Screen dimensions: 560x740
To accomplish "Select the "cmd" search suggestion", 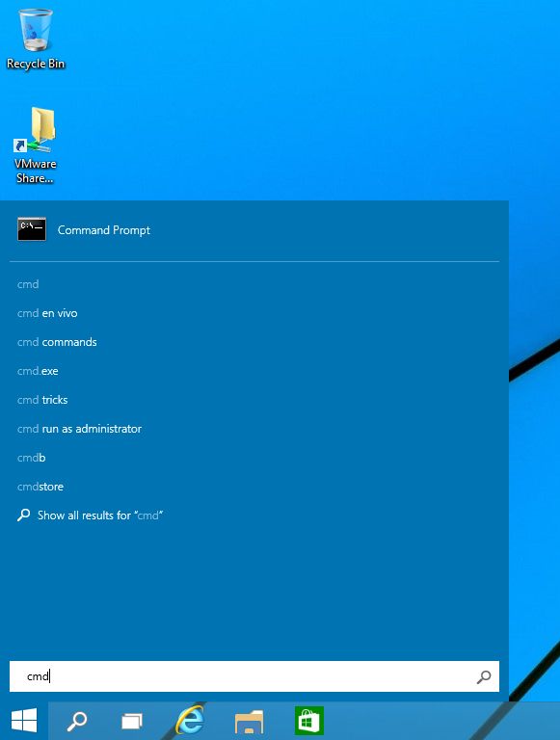I will [28, 284].
